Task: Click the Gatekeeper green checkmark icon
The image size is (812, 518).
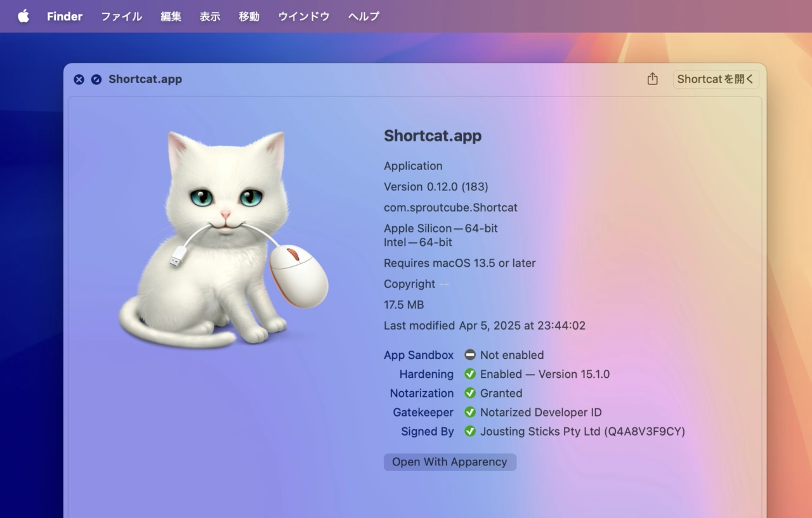Action: coord(470,412)
